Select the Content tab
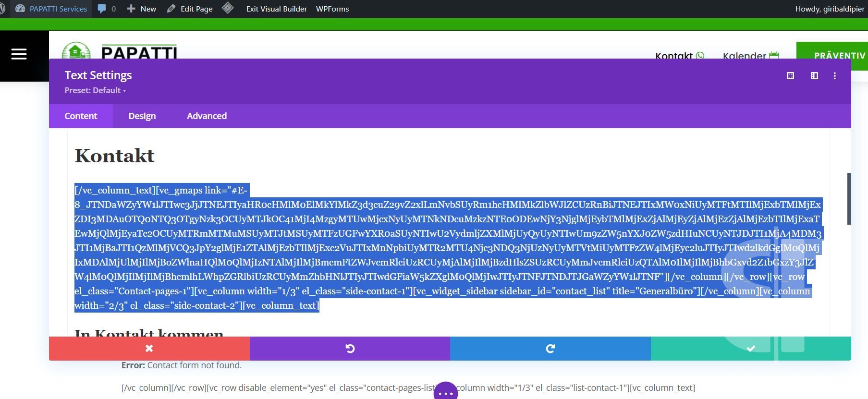 (x=81, y=116)
